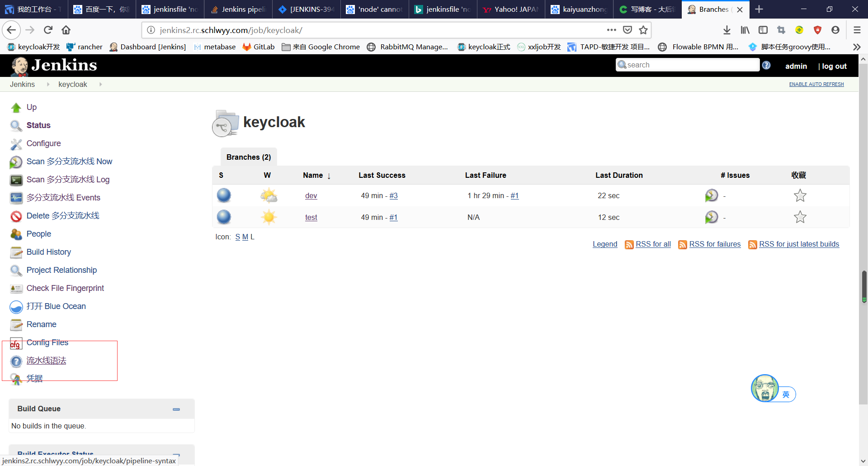This screenshot has width=868, height=466.
Task: Schedule a build for dev branch
Action: [x=711, y=195]
